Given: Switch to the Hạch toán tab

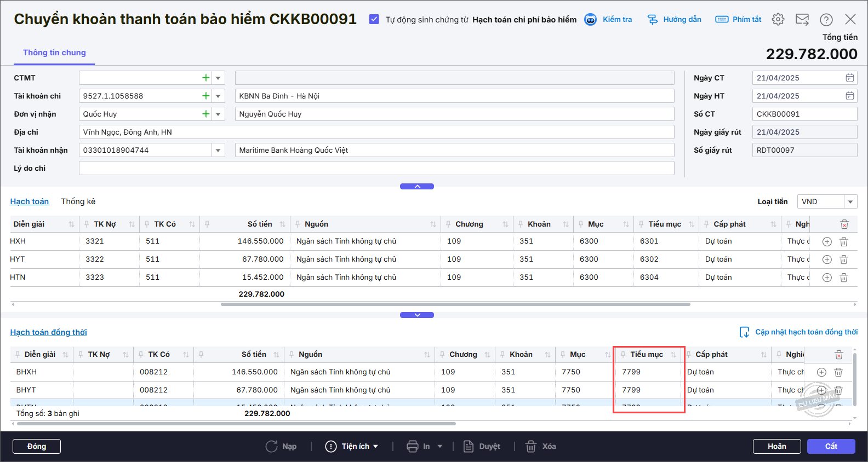Looking at the screenshot, I should (x=30, y=201).
